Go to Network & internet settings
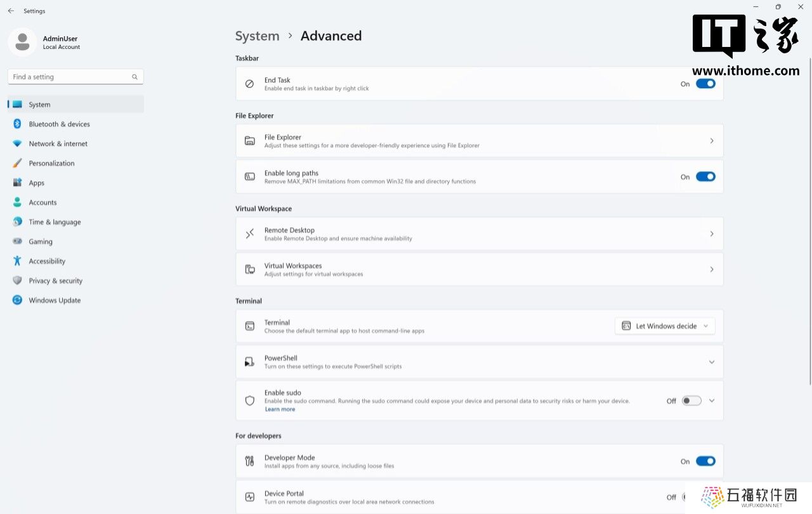 (75, 144)
